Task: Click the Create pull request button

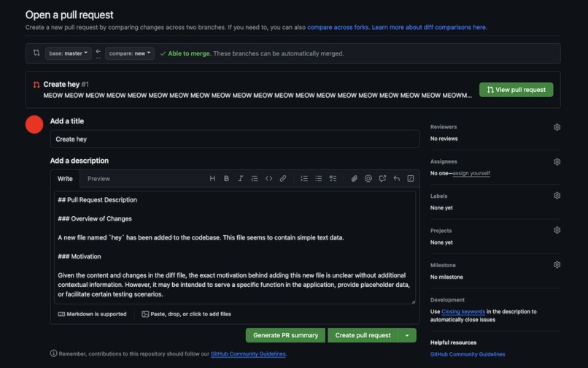Action: point(363,335)
